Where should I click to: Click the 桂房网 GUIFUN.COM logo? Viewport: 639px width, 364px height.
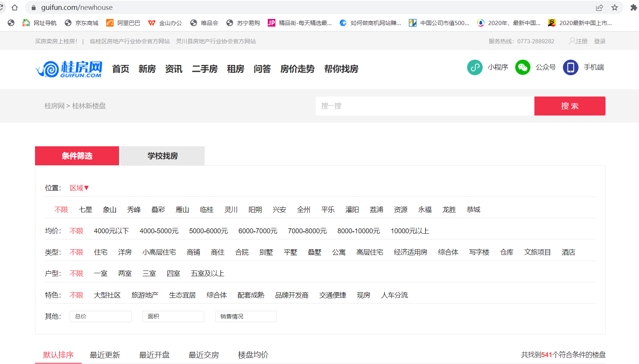[x=69, y=69]
